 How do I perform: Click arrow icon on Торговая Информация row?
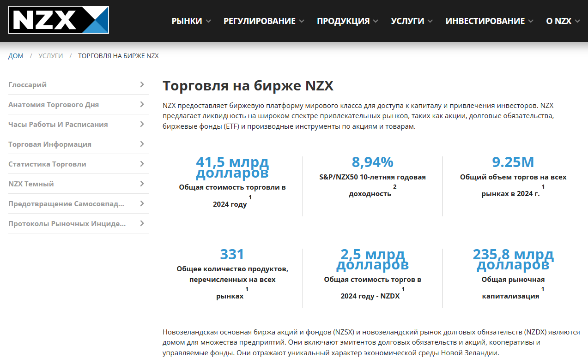[x=142, y=144]
